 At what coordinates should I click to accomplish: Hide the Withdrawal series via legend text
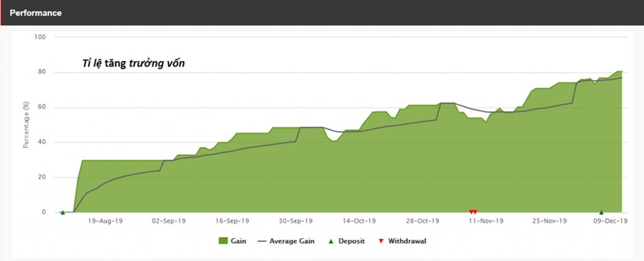408,241
